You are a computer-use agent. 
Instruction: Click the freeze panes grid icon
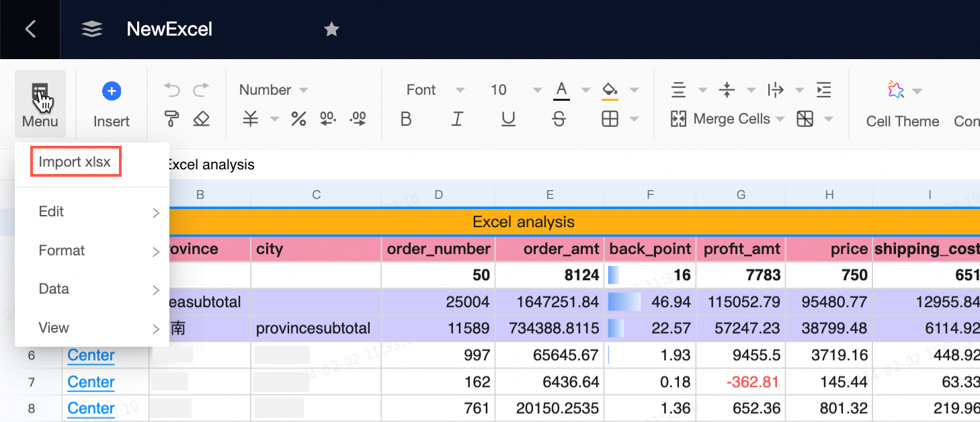pos(805,119)
